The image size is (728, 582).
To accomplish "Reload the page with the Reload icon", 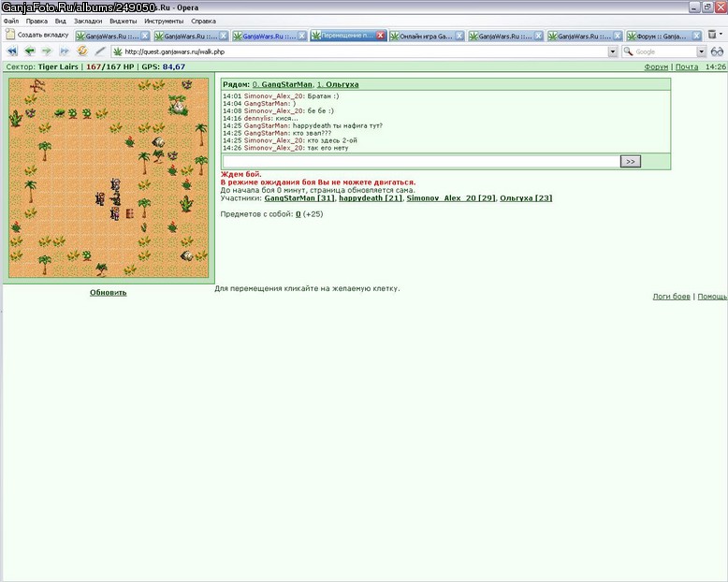I will tap(82, 51).
